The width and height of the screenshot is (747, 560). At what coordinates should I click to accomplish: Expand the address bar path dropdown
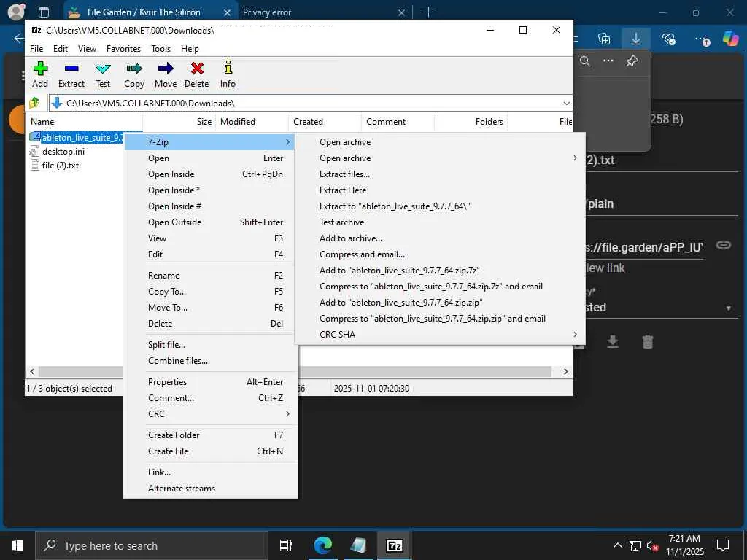tap(566, 103)
